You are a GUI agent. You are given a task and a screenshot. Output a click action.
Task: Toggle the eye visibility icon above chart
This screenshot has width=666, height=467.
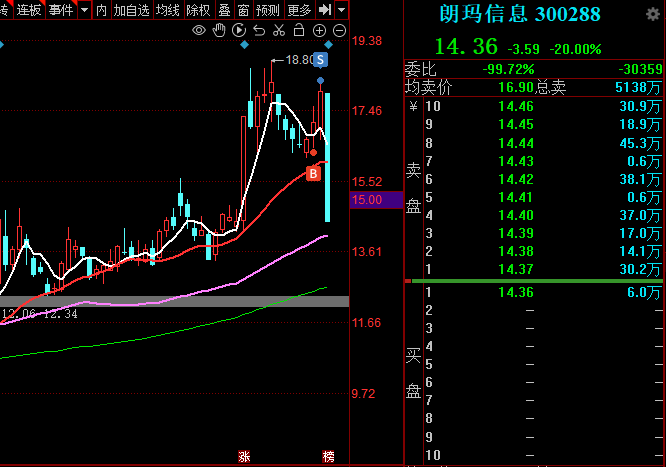pos(199,32)
